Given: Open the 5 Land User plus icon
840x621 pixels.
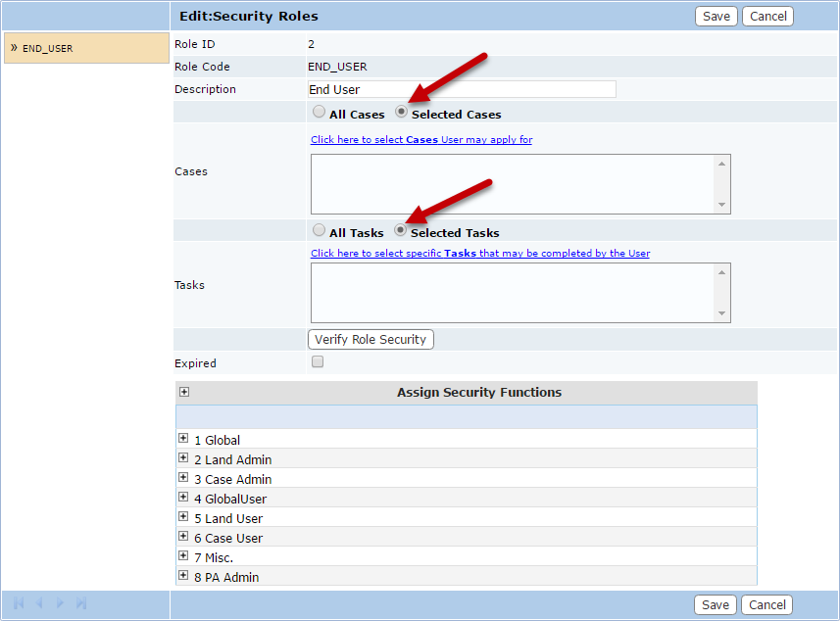Looking at the screenshot, I should 183,517.
